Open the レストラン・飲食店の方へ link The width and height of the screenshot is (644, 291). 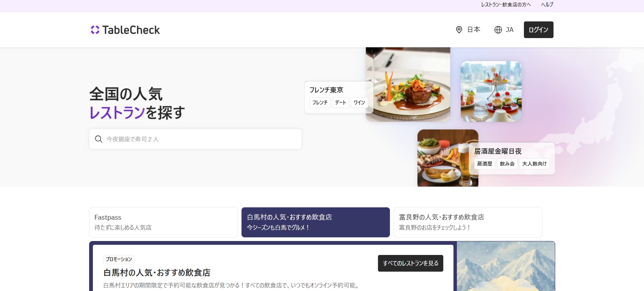coord(506,5)
